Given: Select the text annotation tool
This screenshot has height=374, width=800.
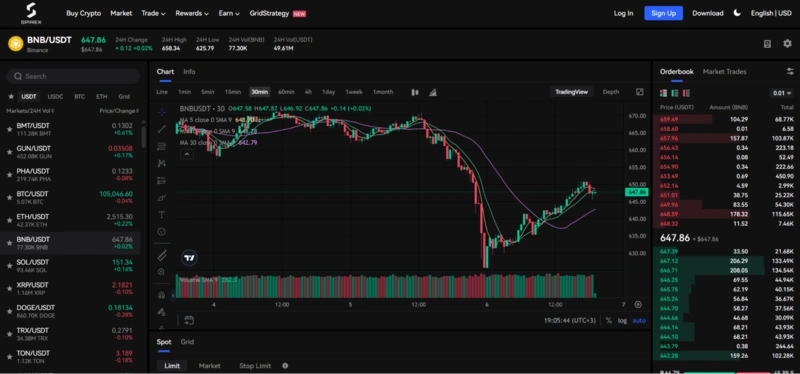Looking at the screenshot, I should pos(162,215).
